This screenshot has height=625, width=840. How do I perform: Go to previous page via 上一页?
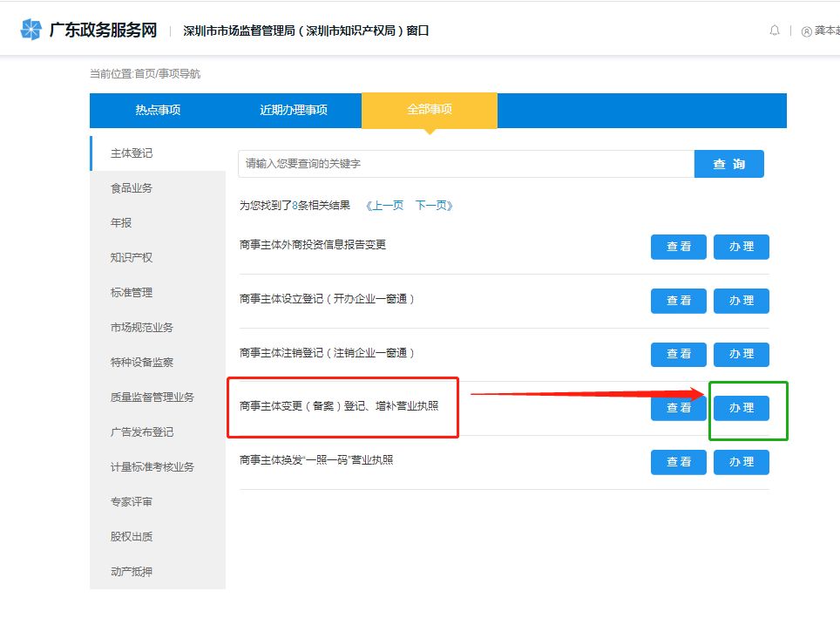click(384, 206)
